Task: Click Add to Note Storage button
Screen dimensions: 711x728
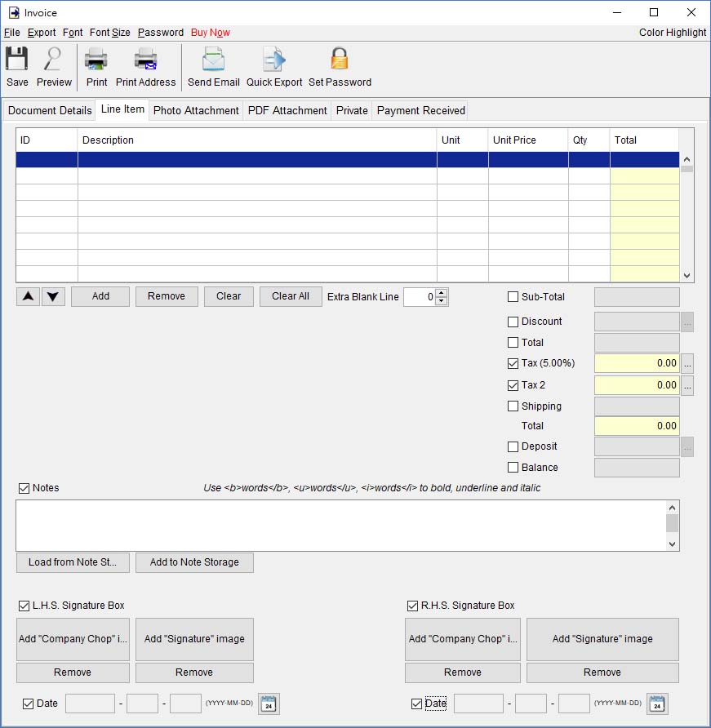Action: click(194, 562)
